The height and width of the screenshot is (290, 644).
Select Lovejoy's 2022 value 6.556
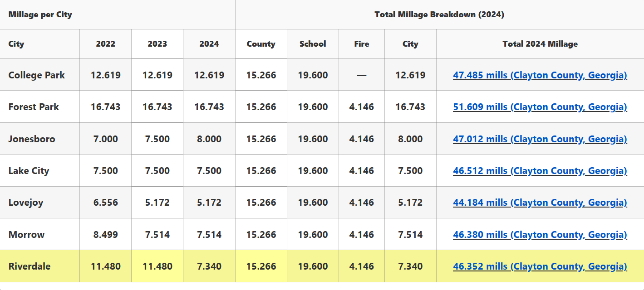pos(105,203)
